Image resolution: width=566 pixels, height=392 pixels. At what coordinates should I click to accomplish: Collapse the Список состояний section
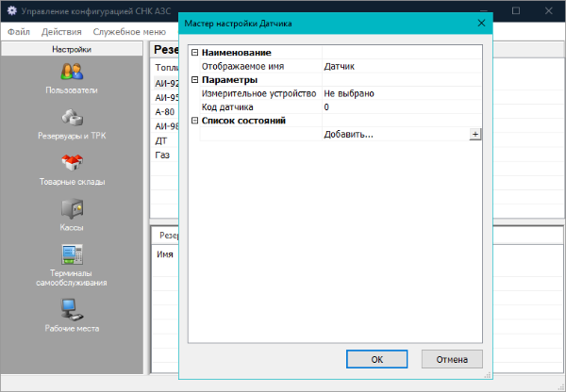194,121
